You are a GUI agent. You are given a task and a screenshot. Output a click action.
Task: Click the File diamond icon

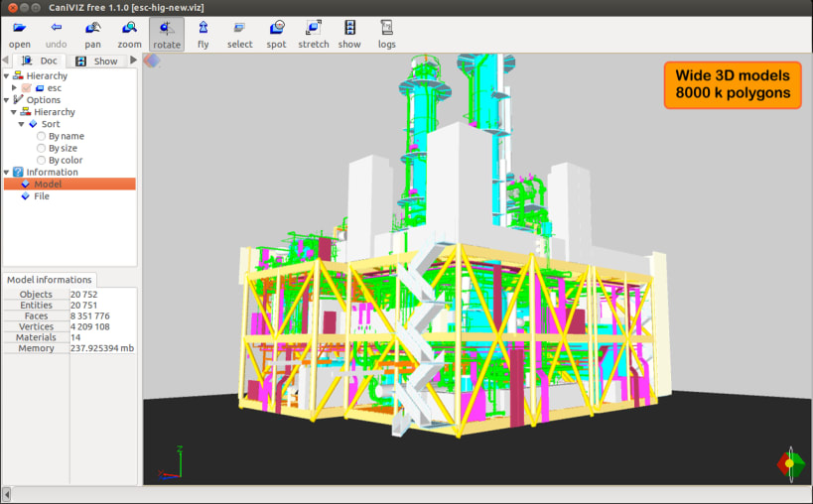tap(25, 196)
